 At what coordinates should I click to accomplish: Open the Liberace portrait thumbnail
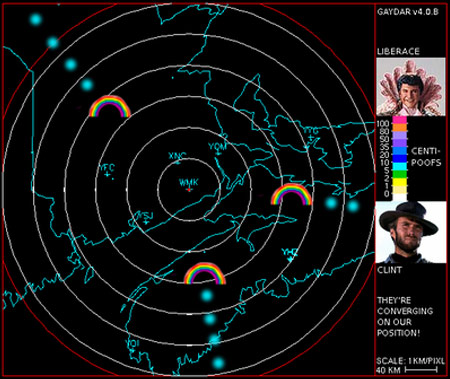tap(411, 87)
